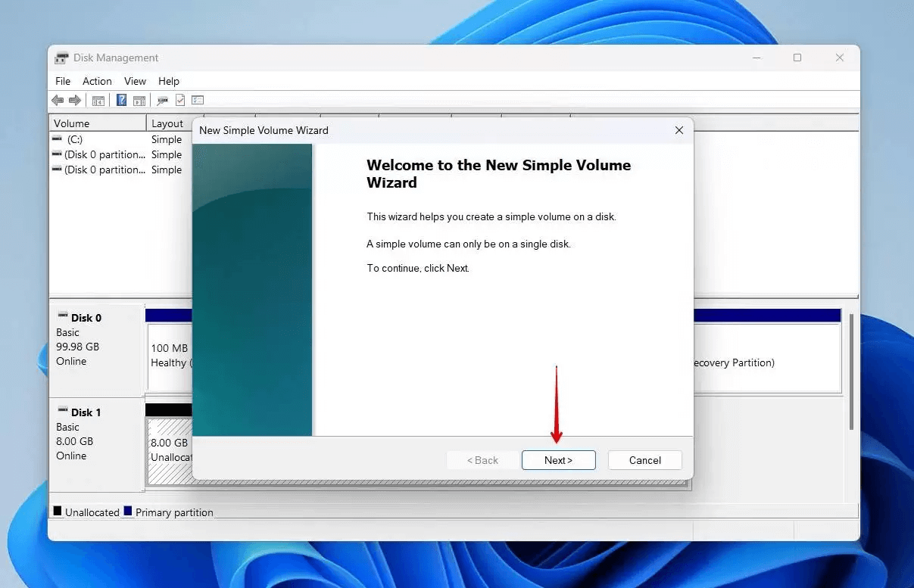Open the File menu

tap(63, 81)
